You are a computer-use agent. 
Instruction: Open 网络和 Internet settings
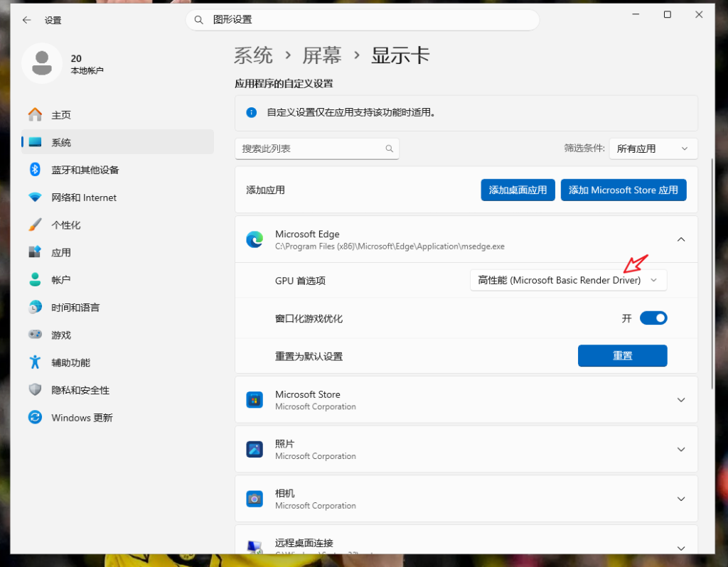click(117, 198)
